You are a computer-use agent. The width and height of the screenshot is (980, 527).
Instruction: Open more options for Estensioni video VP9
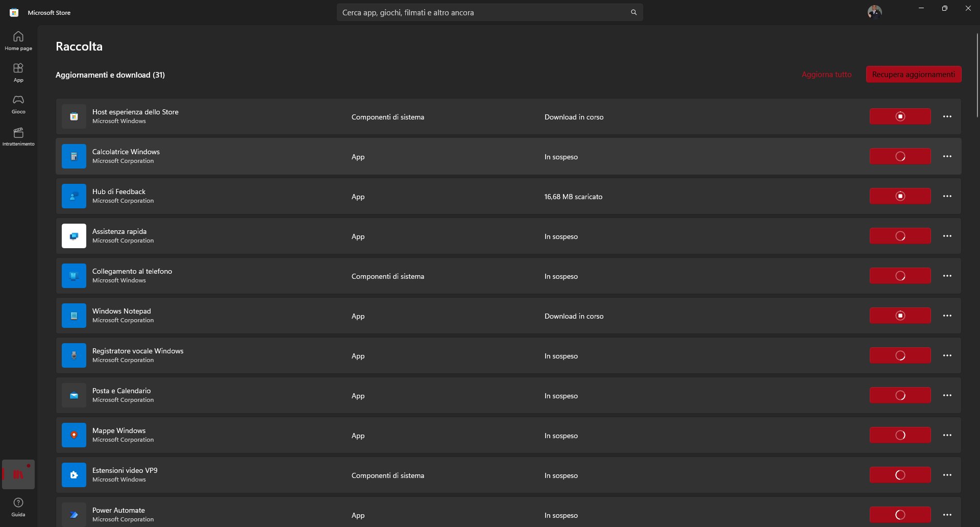947,475
